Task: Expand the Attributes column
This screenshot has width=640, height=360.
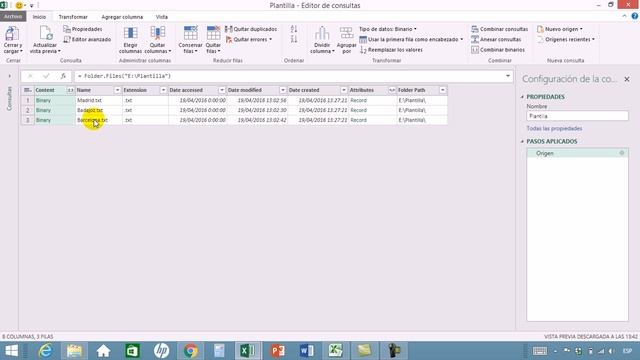Action: 392,90
